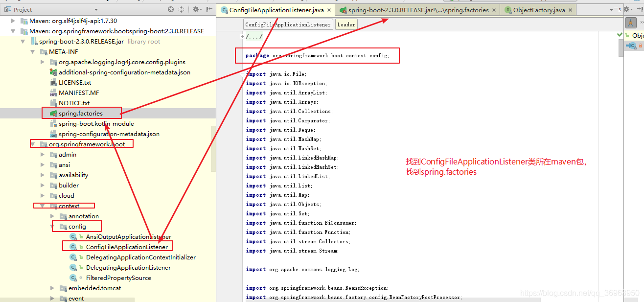Click the DelegatingApplicationListener class icon
Screen dimensions: 644x302
73,268
